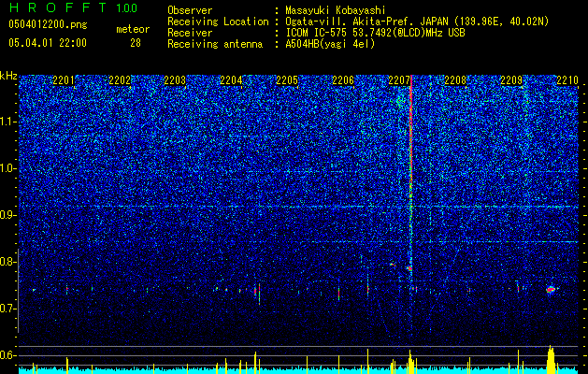The height and width of the screenshot is (374, 588).
Task: Click the 2202 time marker
Action: tap(120, 80)
